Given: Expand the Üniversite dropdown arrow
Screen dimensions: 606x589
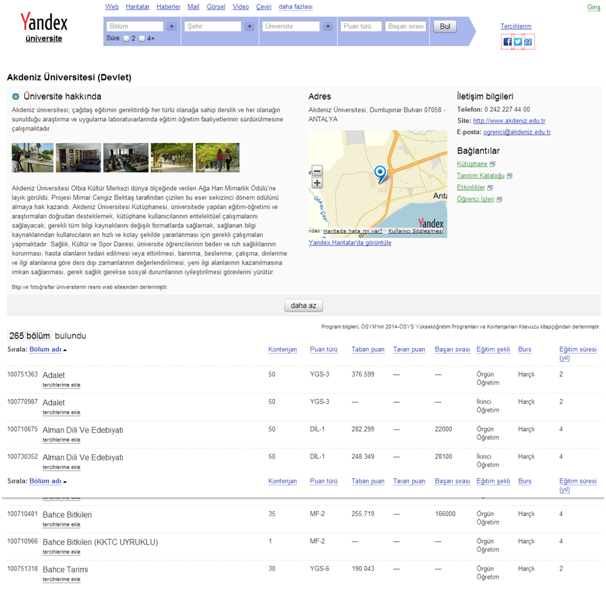Looking at the screenshot, I should [x=328, y=27].
